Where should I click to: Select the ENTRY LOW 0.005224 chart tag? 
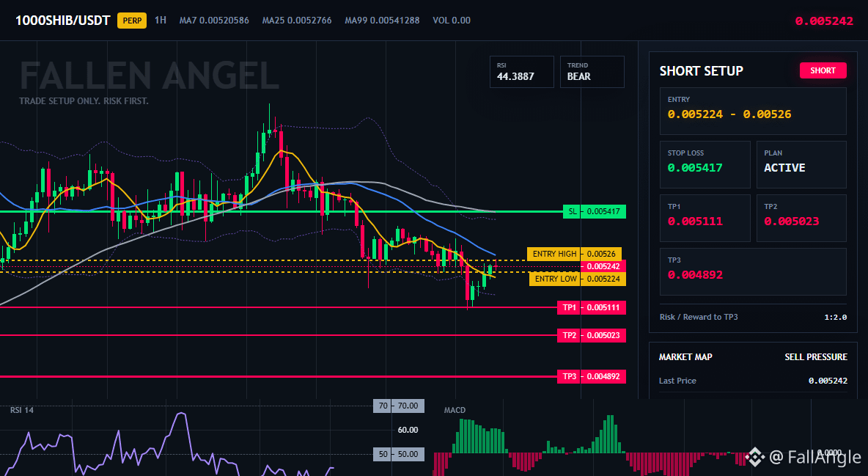(578, 279)
